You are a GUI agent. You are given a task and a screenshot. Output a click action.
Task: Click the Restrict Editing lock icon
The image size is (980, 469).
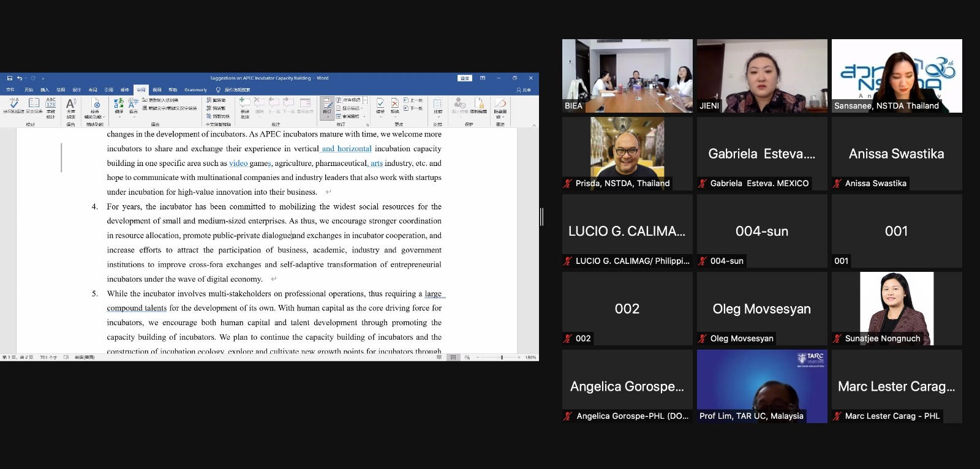(x=479, y=105)
